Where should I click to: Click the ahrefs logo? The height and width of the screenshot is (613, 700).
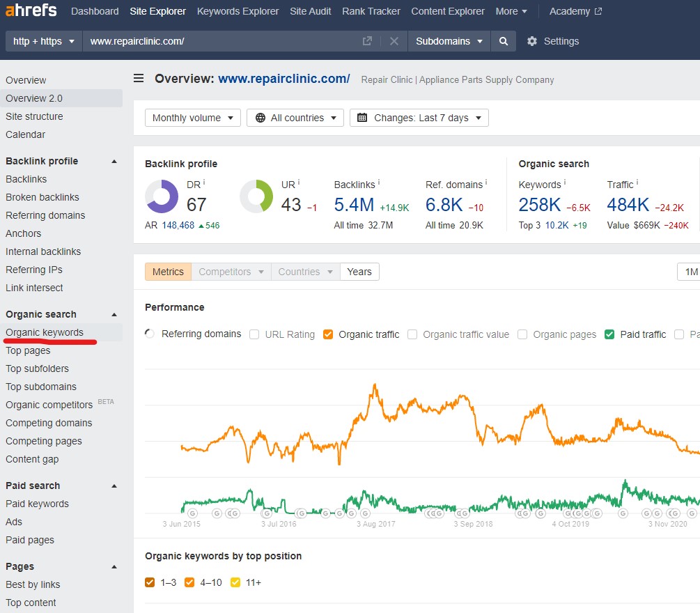click(x=31, y=10)
